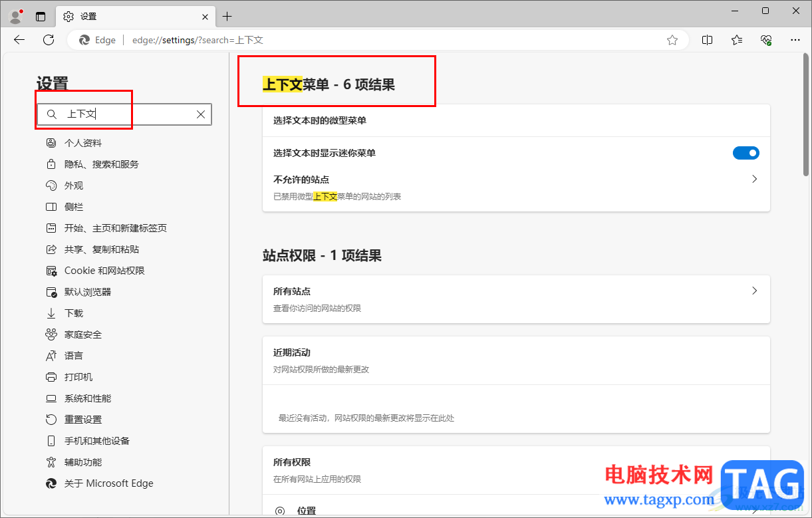Open the Favorites list icon
812x518 pixels.
pos(737,40)
